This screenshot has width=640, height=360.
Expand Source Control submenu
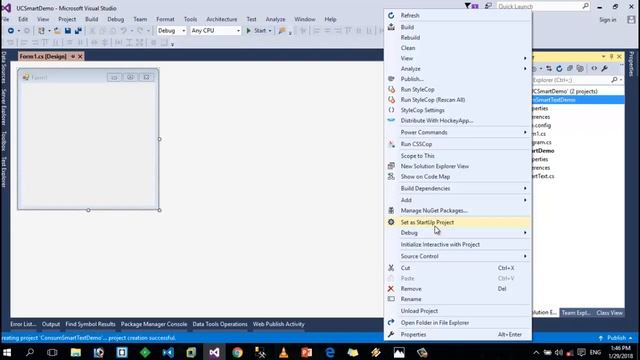[x=458, y=256]
